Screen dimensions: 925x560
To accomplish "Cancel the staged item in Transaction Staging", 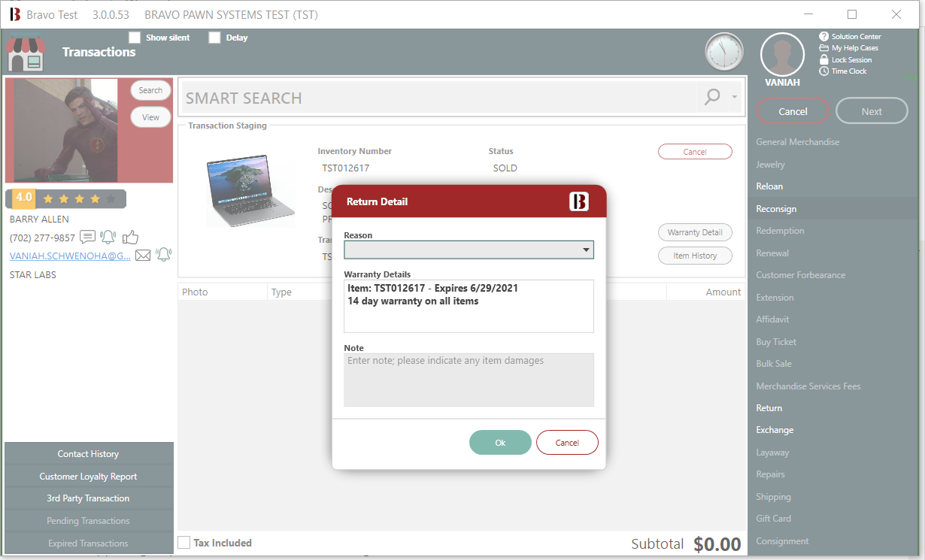I will coord(695,152).
